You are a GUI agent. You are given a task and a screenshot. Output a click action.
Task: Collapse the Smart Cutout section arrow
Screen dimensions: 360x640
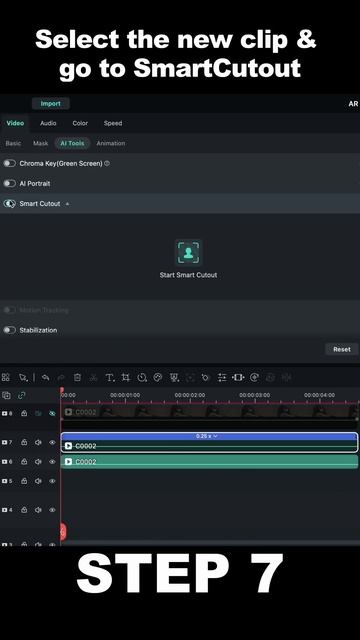click(67, 204)
